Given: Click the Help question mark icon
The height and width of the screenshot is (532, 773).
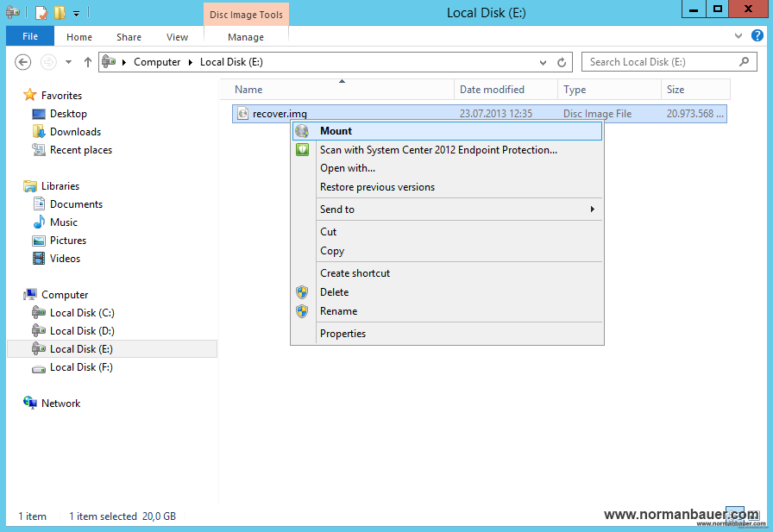Looking at the screenshot, I should (x=757, y=36).
